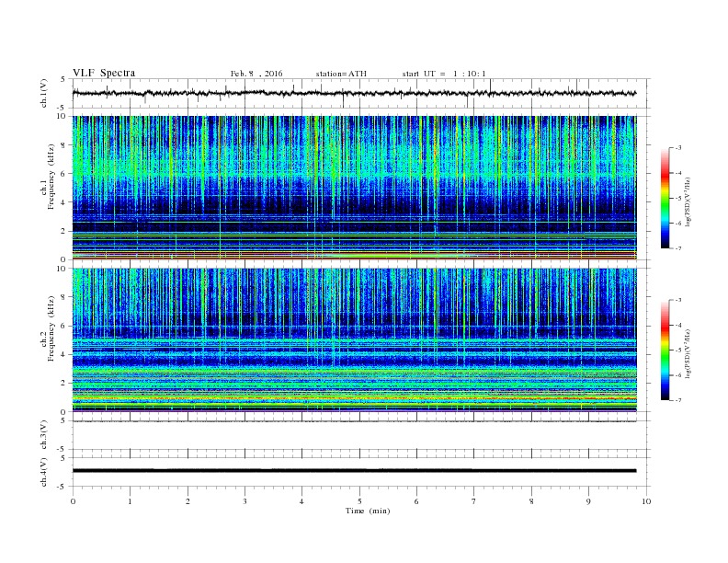The image size is (728, 563).
Task: Click the "-5" tick on lower colorbar
Action: (x=677, y=350)
